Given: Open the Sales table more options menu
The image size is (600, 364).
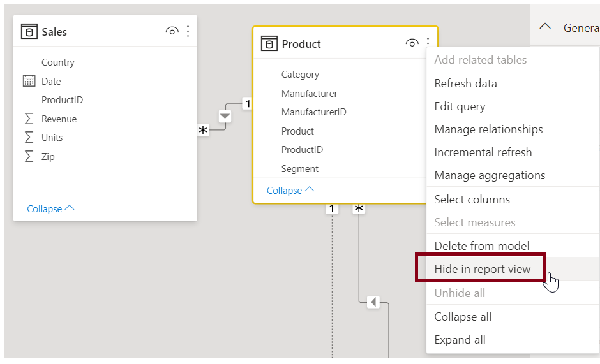Looking at the screenshot, I should click(188, 31).
